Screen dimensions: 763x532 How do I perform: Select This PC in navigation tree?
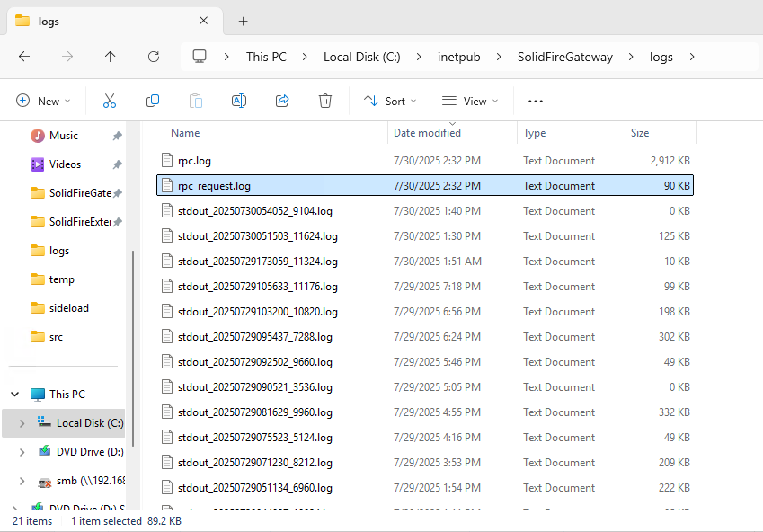click(x=67, y=394)
